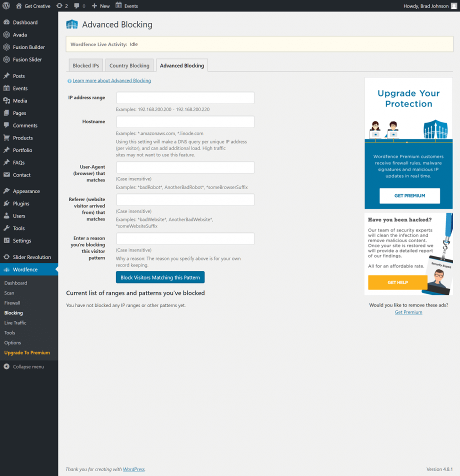This screenshot has width=460, height=476.
Task: Click the Avada icon in sidebar
Action: (7, 34)
